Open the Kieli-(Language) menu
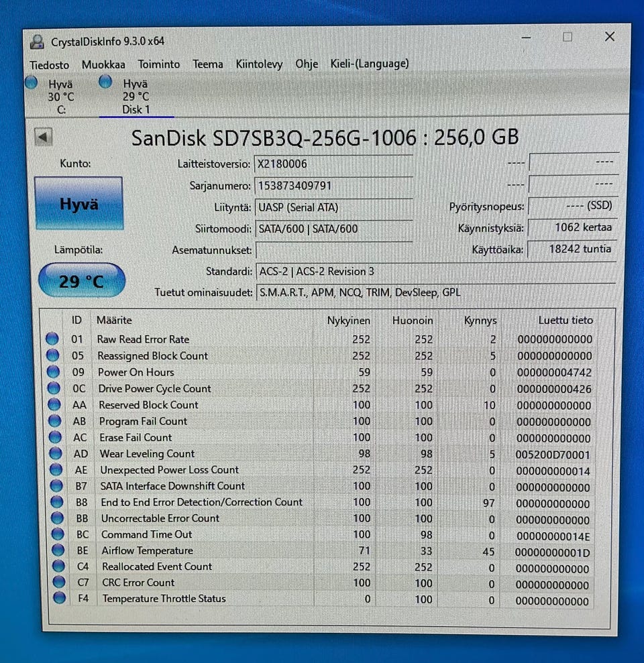Screen dimensions: 644x663 coord(370,64)
